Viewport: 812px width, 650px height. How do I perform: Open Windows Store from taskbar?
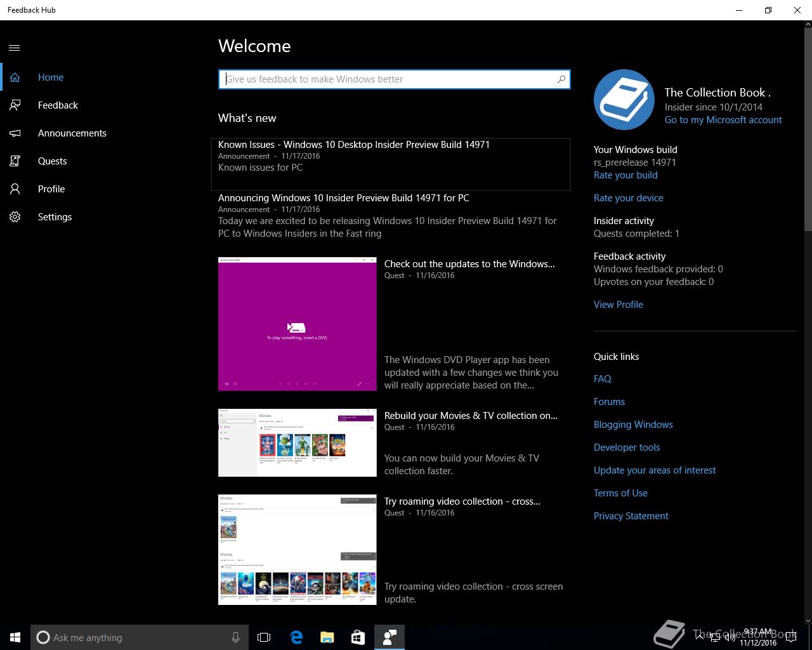click(358, 637)
